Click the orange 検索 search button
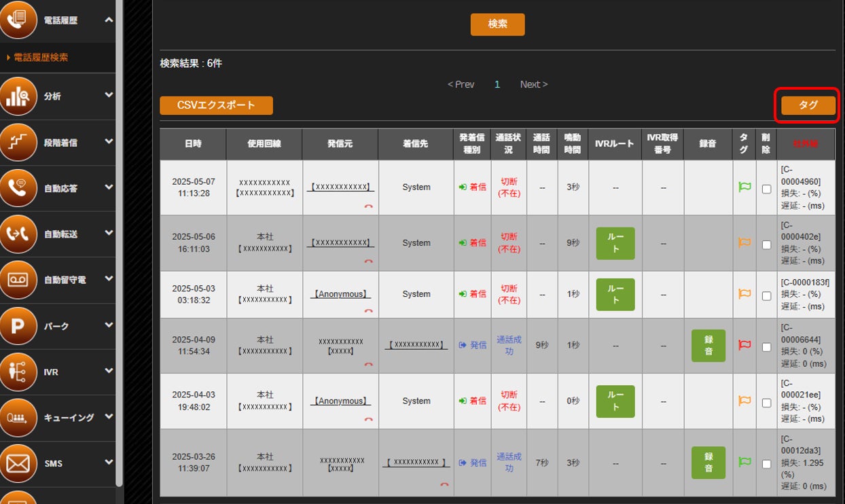The width and height of the screenshot is (845, 504). (497, 24)
